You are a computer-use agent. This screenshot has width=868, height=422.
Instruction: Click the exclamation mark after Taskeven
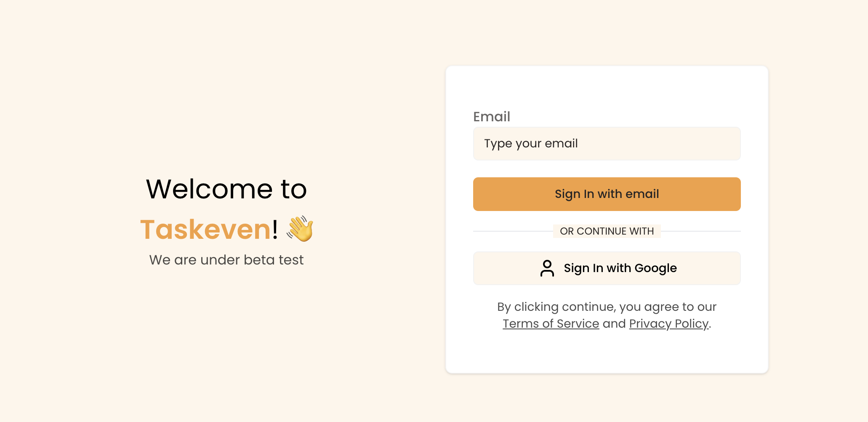tap(275, 230)
